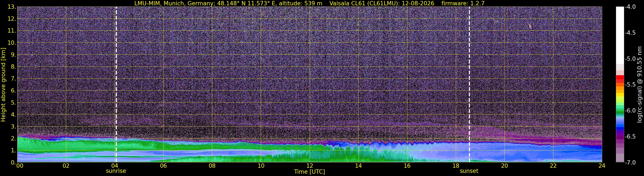Click the 'Time [UTC]' axis label
644x176 pixels.
pos(310,172)
